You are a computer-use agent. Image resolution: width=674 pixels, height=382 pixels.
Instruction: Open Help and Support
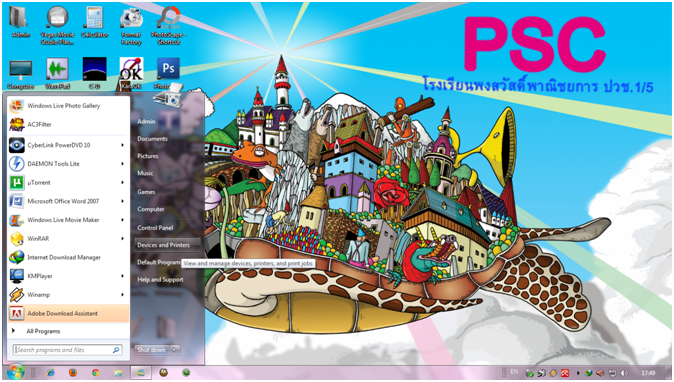tap(160, 280)
